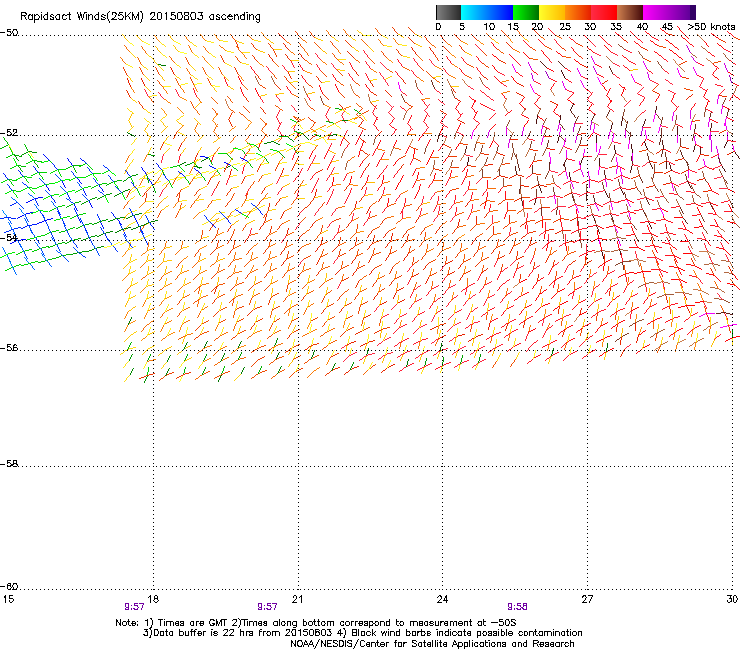740x650 pixels.
Task: Select the '-56' latitude axis label
Action: 9,348
